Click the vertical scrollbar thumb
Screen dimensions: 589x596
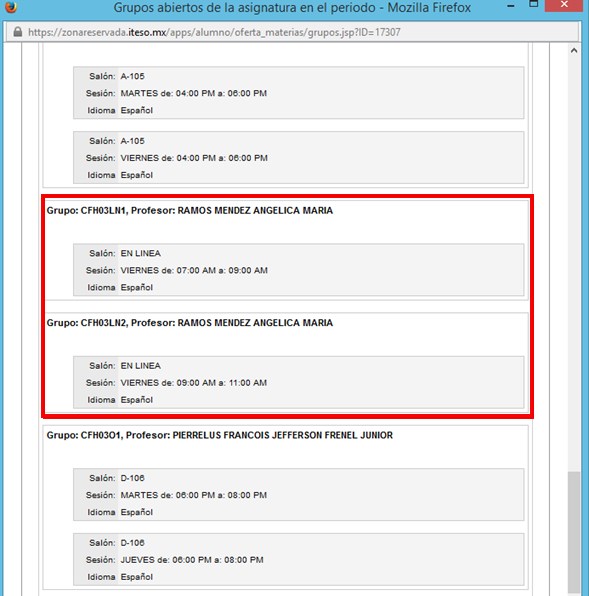click(574, 533)
